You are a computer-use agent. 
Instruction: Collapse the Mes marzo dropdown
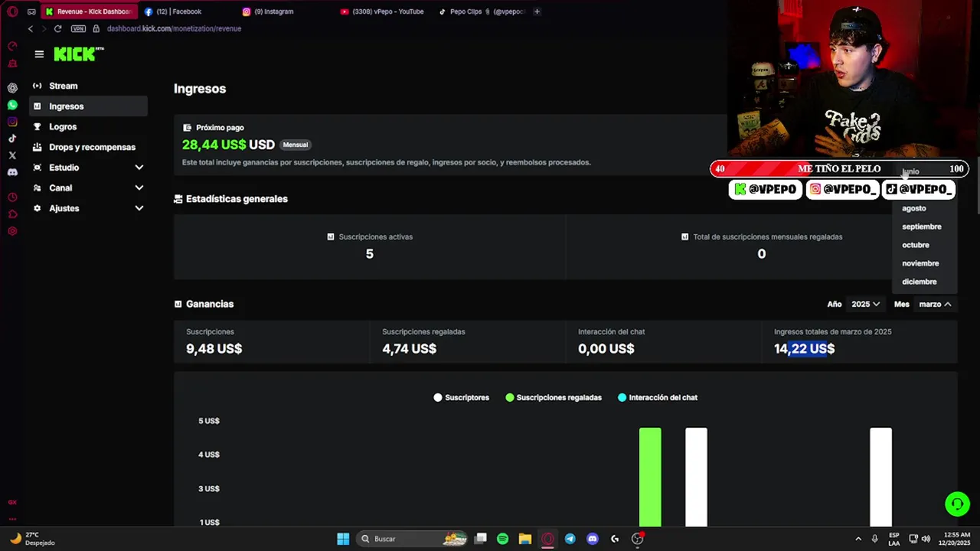pos(935,304)
